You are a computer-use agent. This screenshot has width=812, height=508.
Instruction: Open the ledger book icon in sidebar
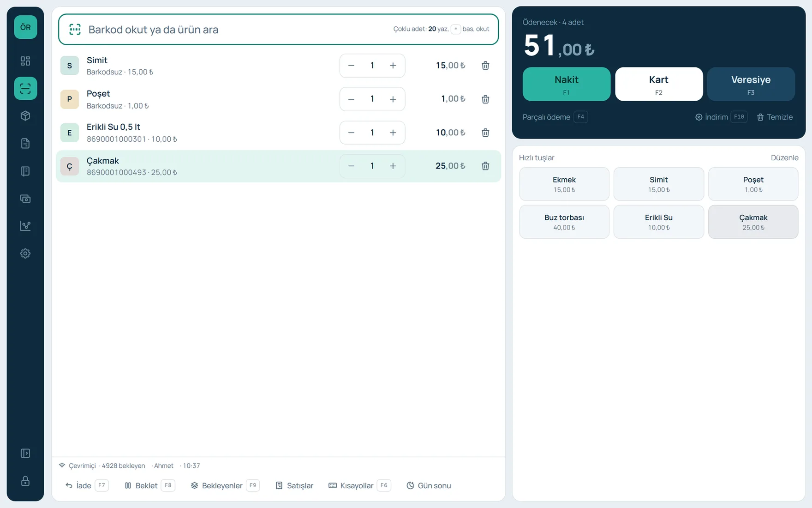pos(25,171)
